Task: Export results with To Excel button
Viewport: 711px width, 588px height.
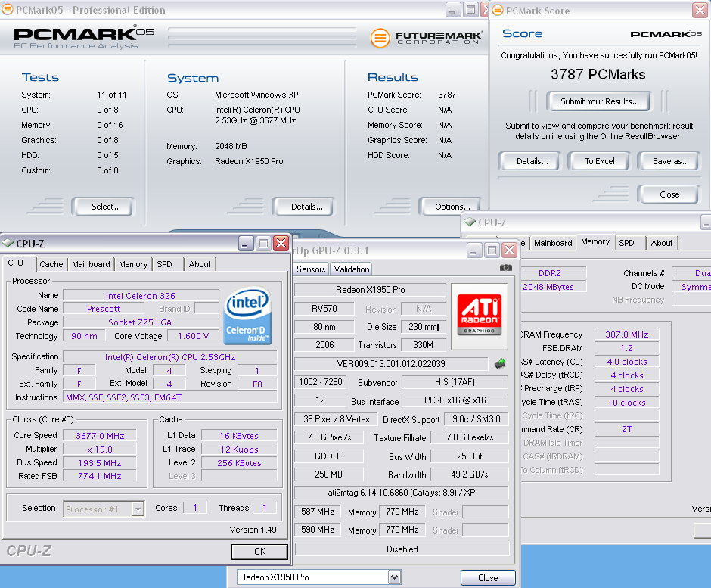Action: click(x=600, y=161)
